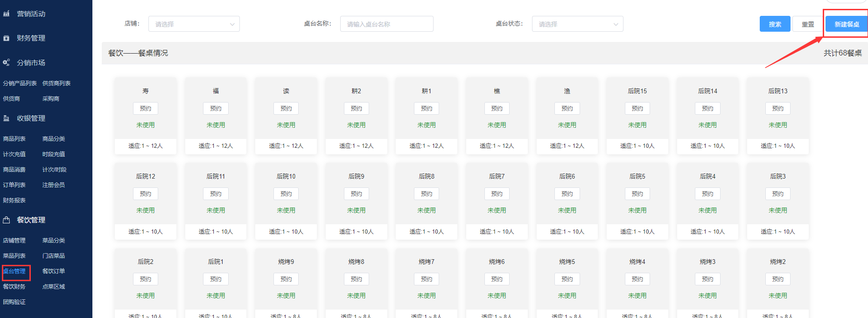Open the 店铺 dropdown selector
The width and height of the screenshot is (868, 318).
194,24
